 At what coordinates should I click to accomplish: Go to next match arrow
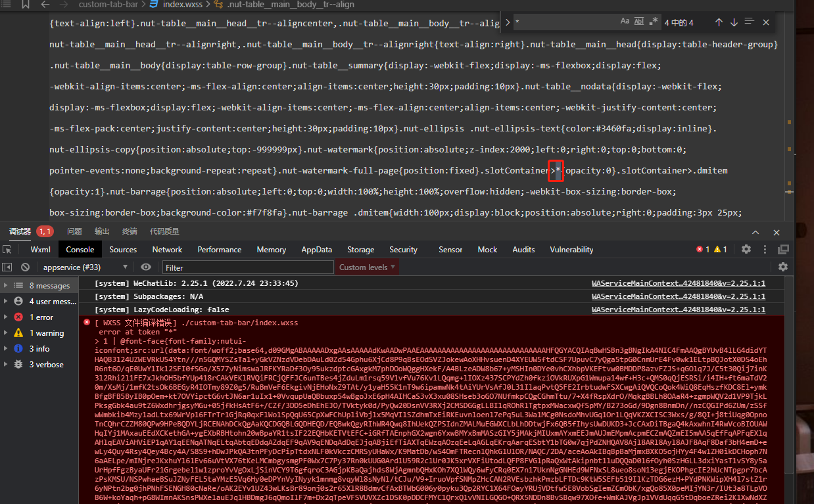(x=734, y=22)
